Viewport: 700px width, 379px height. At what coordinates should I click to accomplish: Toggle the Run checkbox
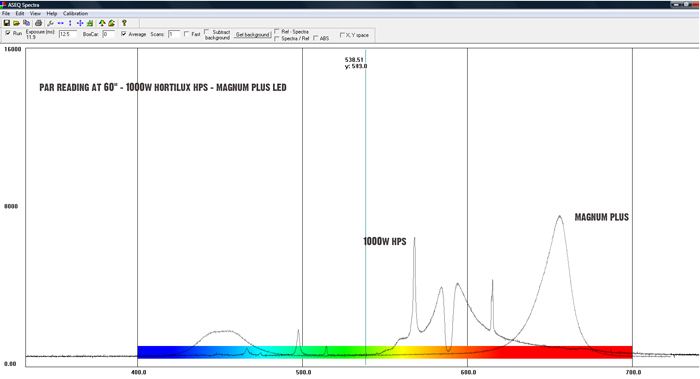tap(8, 33)
